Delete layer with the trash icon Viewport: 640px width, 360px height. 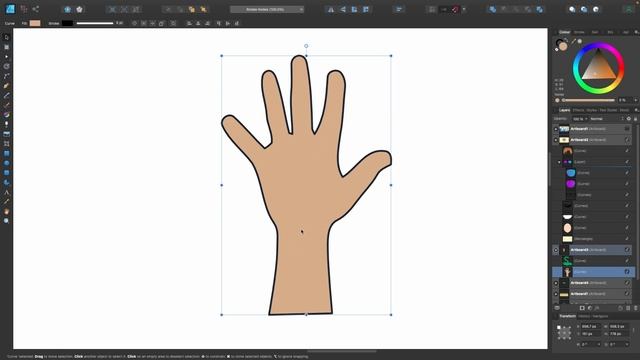pos(636,308)
